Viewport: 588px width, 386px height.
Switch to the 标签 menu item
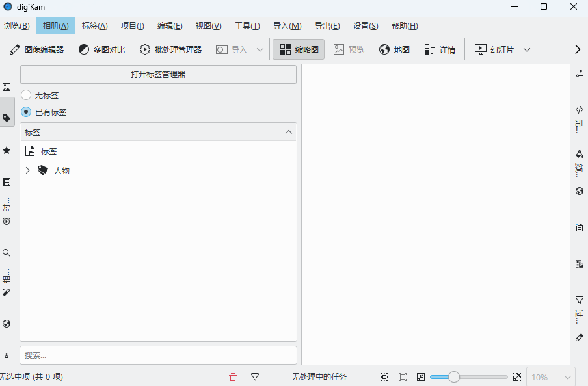coord(94,26)
